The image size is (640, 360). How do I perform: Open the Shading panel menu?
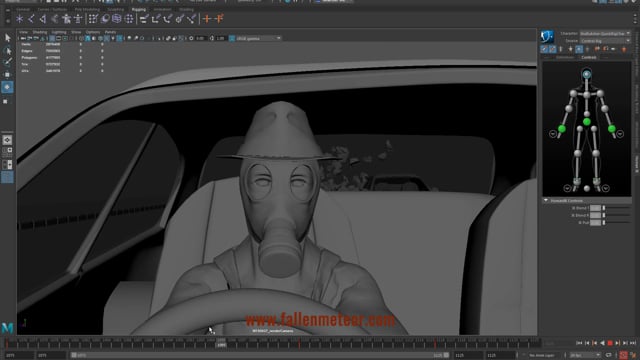tap(40, 32)
